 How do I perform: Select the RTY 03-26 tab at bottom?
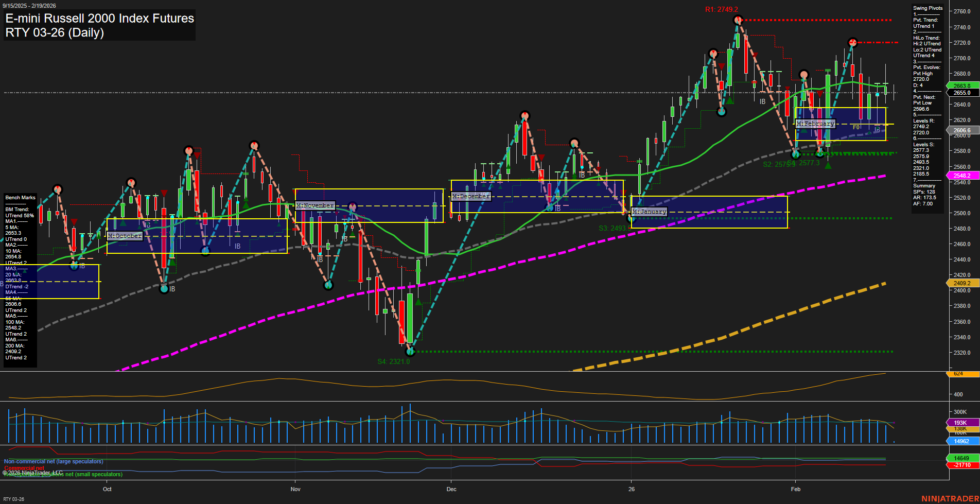(14, 498)
